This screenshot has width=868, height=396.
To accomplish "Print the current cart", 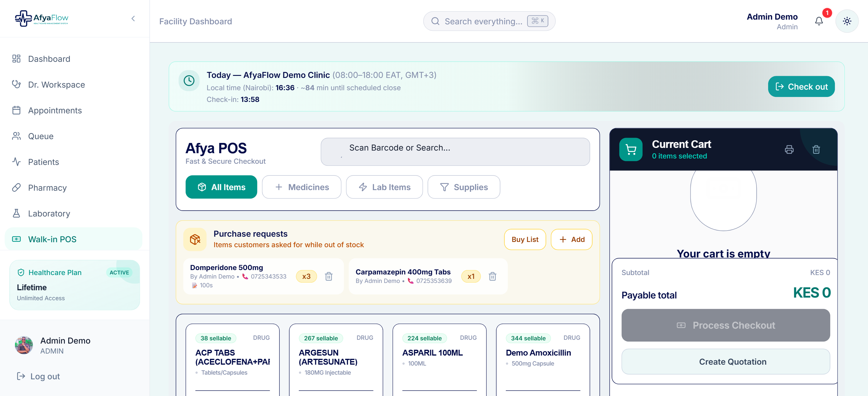I will [789, 149].
